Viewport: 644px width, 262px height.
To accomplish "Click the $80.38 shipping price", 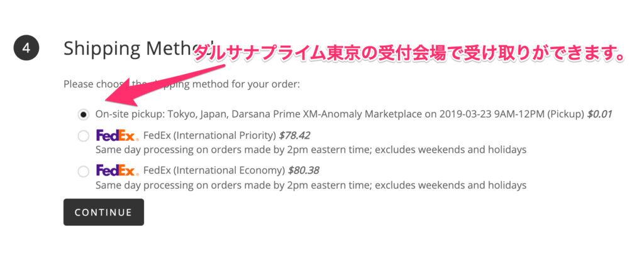I will (304, 170).
